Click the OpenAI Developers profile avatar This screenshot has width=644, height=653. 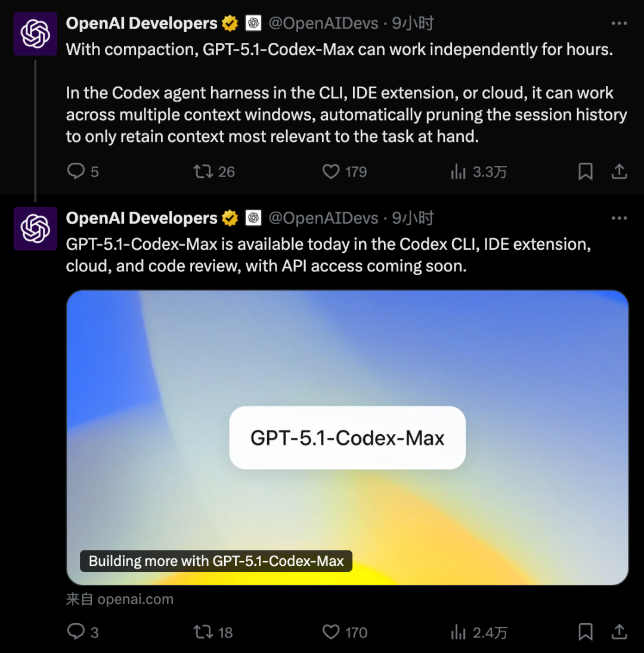pyautogui.click(x=35, y=34)
